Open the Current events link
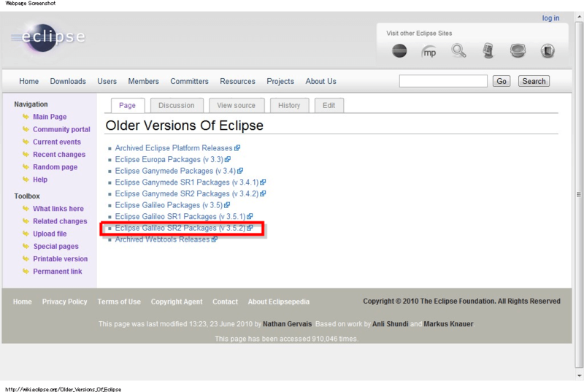 tap(57, 142)
